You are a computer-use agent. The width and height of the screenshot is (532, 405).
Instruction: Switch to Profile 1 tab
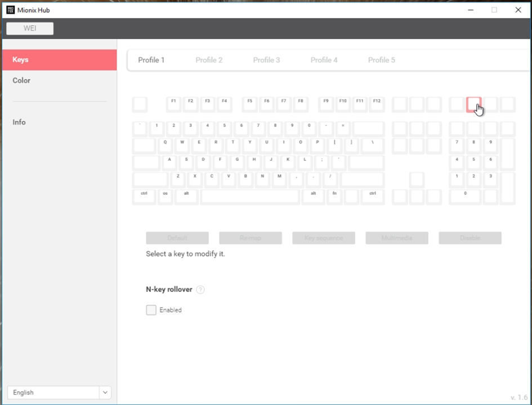click(x=151, y=60)
